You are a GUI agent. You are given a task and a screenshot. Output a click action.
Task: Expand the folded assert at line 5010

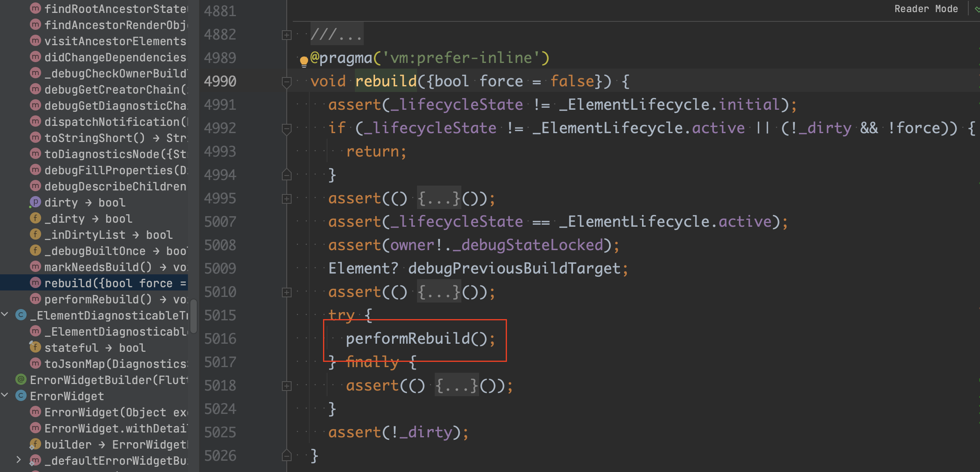286,292
